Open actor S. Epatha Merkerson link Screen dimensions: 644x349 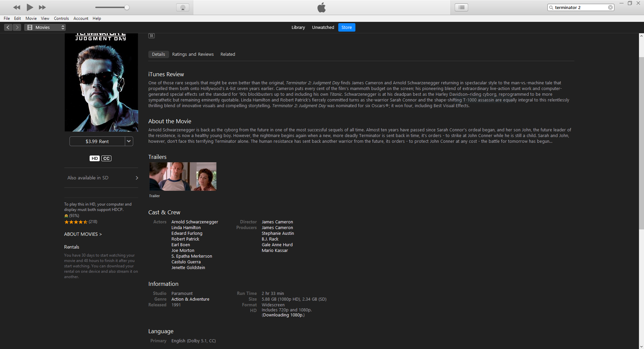click(x=192, y=256)
